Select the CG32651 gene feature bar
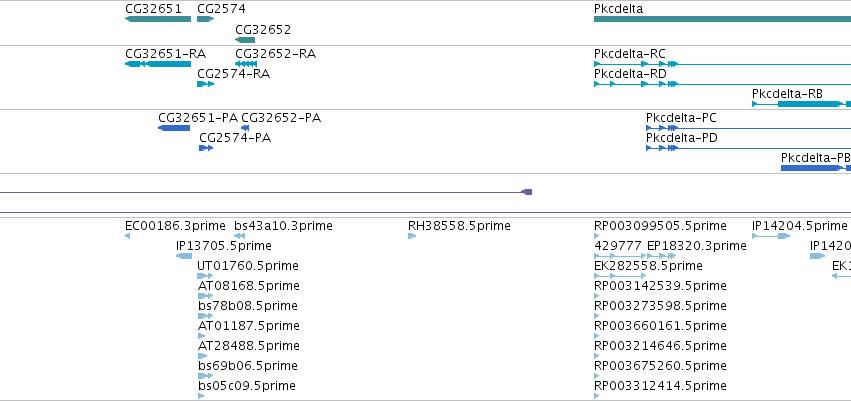 coord(158,19)
